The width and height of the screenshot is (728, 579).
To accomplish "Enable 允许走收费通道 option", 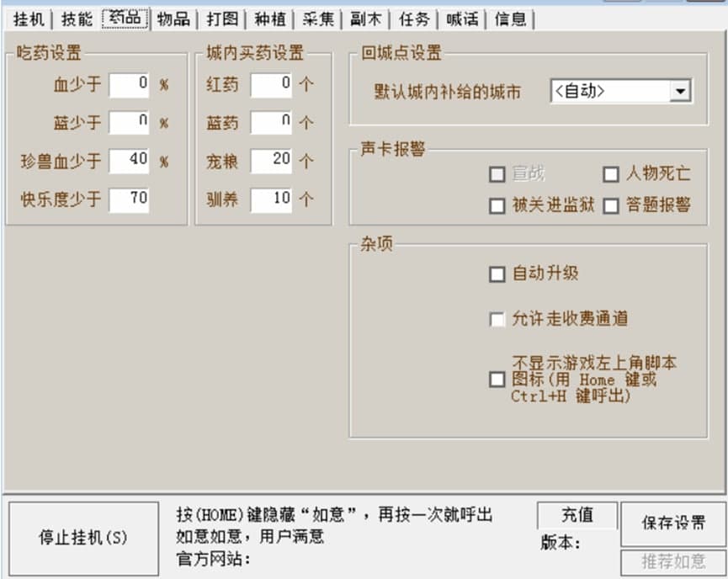I will point(497,318).
